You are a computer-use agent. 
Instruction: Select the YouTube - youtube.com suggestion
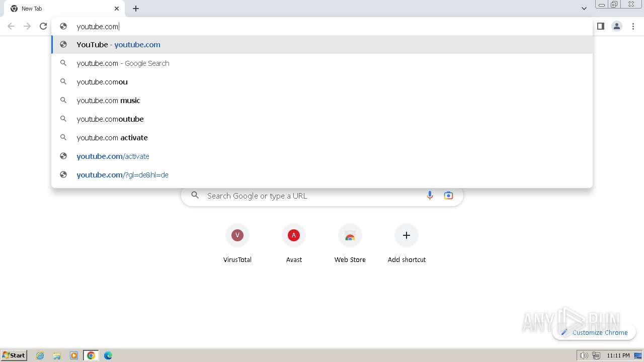(x=322, y=45)
